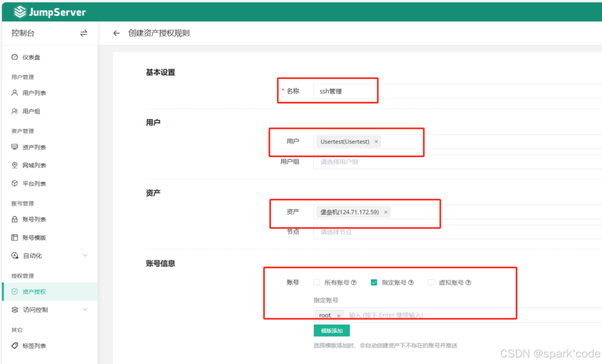The image size is (602, 364).
Task: Toggle the console view switch icon
Action: (x=84, y=33)
